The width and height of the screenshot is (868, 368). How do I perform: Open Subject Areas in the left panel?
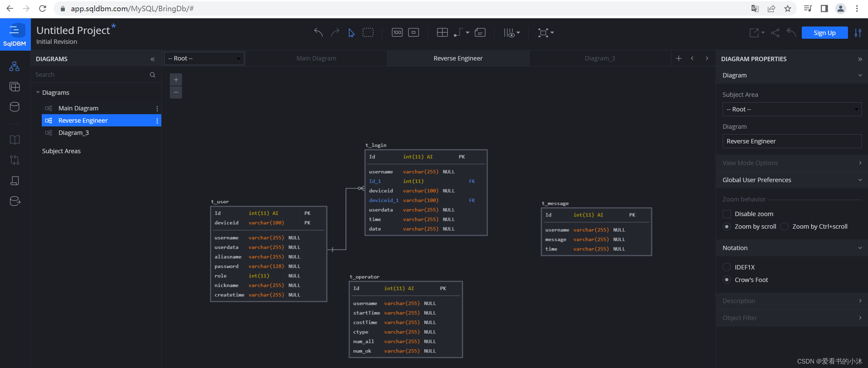coord(61,151)
